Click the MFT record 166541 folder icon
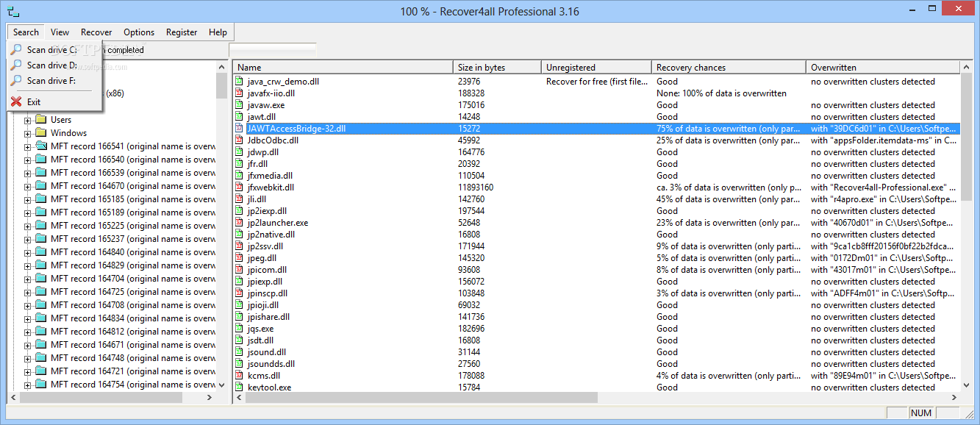 tap(41, 146)
